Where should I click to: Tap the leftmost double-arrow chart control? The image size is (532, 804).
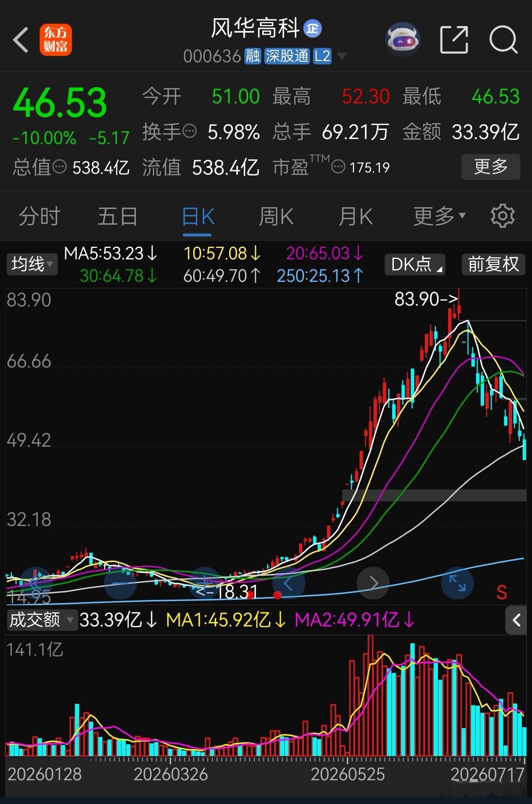(36, 583)
